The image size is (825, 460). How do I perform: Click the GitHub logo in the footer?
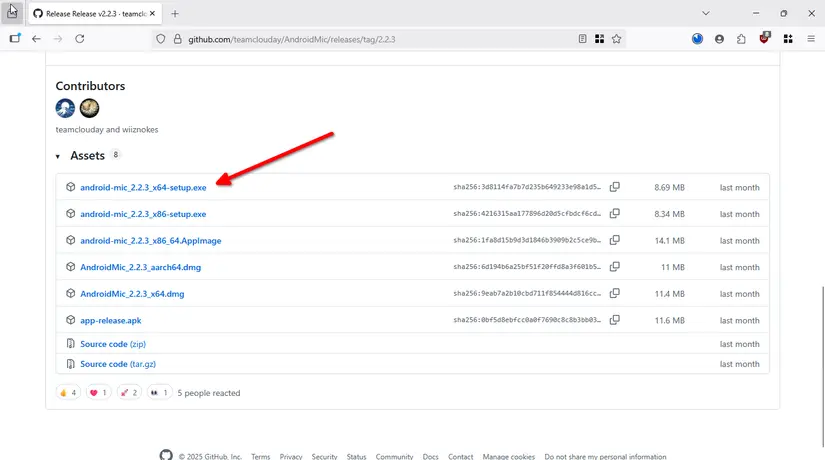[166, 455]
